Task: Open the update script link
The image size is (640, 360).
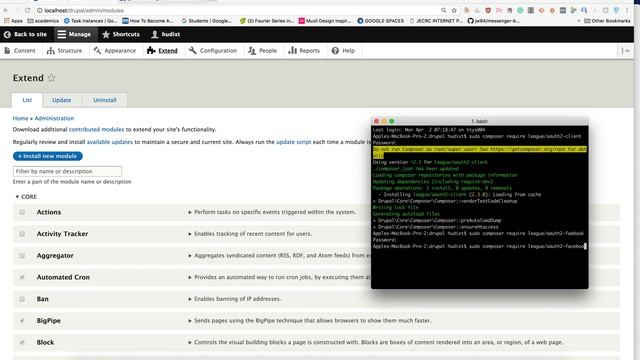Action: click(293, 142)
